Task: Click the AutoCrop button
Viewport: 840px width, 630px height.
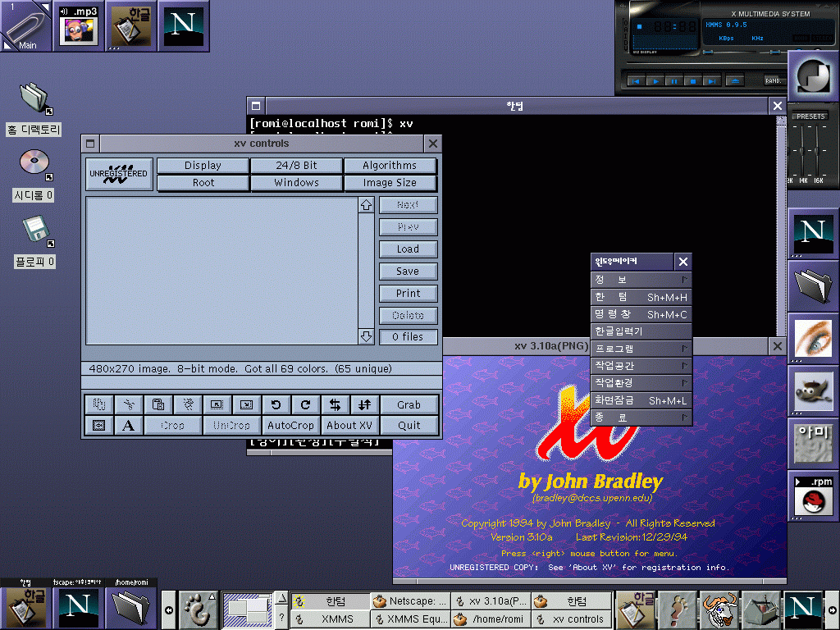Action: point(290,426)
